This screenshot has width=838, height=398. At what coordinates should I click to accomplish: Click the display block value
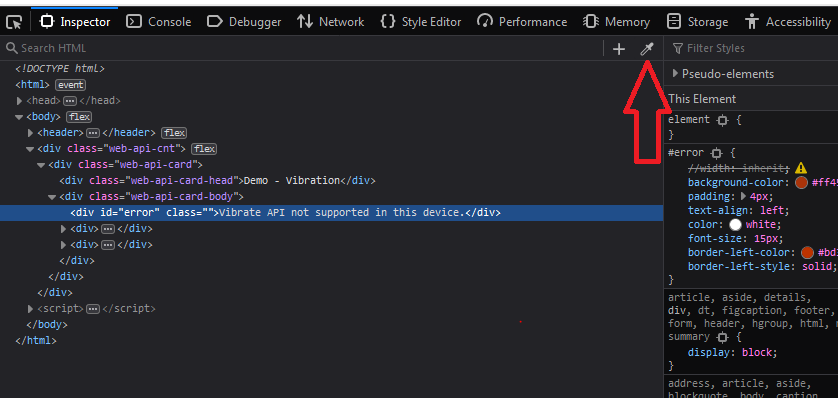(x=756, y=353)
